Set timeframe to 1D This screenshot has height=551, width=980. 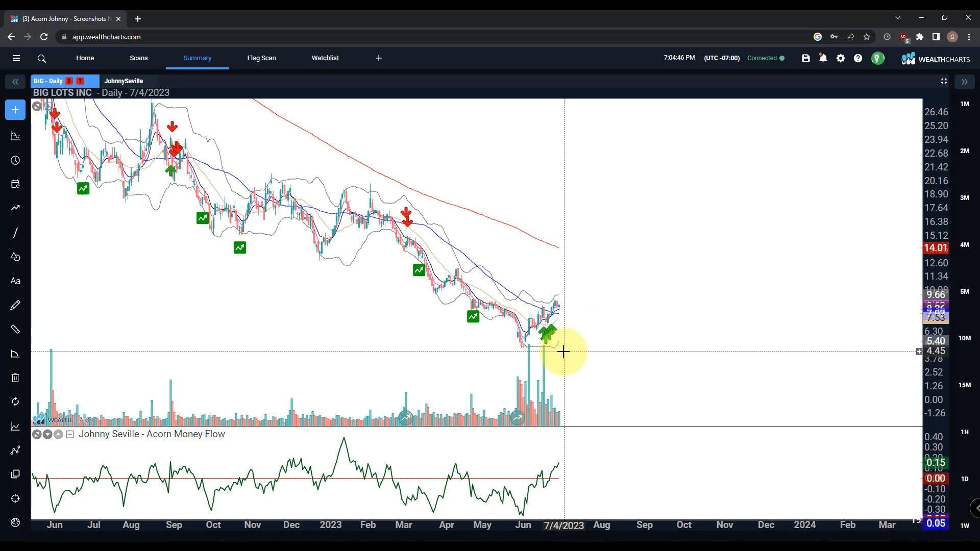pyautogui.click(x=965, y=479)
